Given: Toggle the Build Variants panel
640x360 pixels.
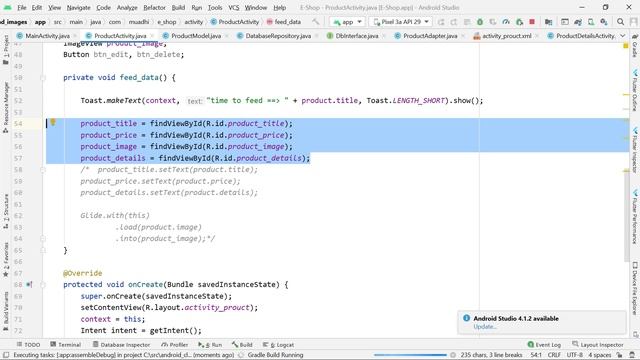Looking at the screenshot, I should (x=6, y=311).
